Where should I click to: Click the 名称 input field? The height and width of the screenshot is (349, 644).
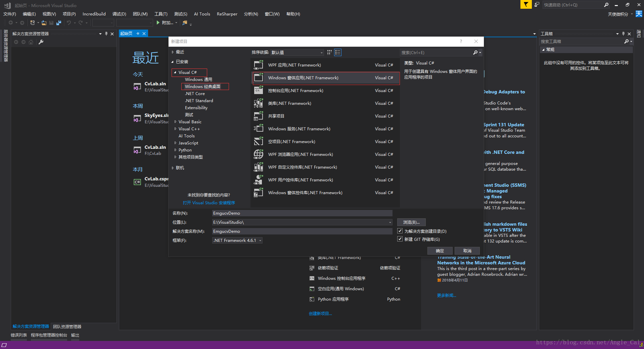(302, 213)
